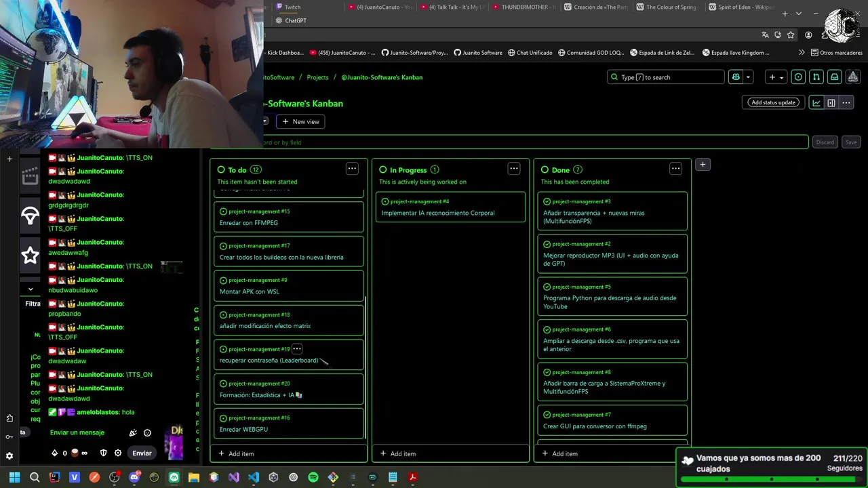
Task: Click the celebration icon in chat box
Action: (133, 432)
